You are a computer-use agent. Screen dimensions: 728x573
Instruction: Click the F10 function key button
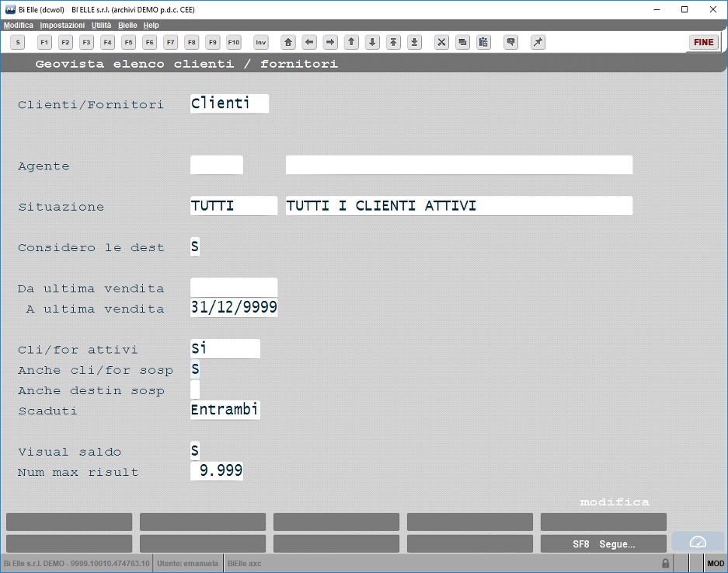pyautogui.click(x=234, y=43)
